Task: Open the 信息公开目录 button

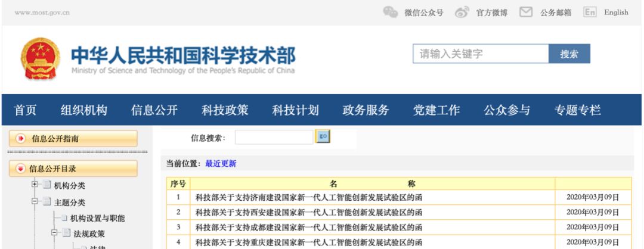Action: [73, 169]
